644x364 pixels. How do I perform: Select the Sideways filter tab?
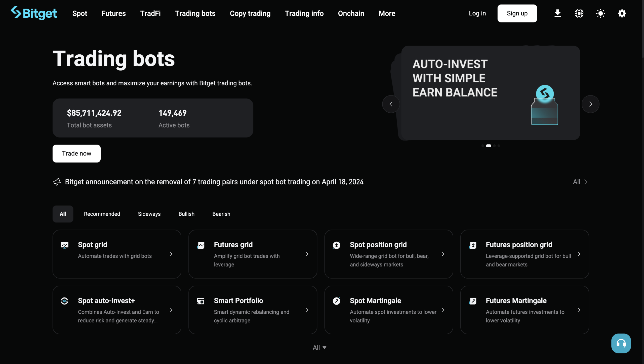point(149,214)
